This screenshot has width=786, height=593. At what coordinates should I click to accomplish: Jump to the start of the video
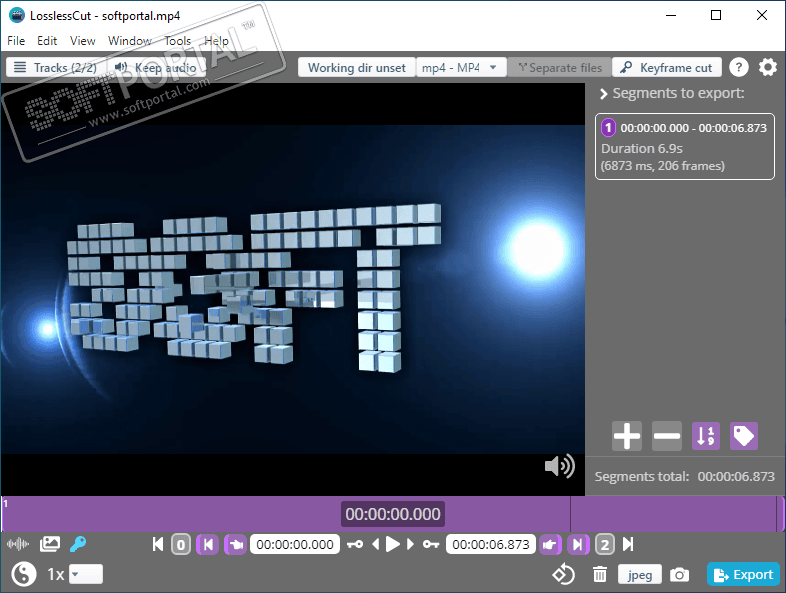tap(157, 544)
